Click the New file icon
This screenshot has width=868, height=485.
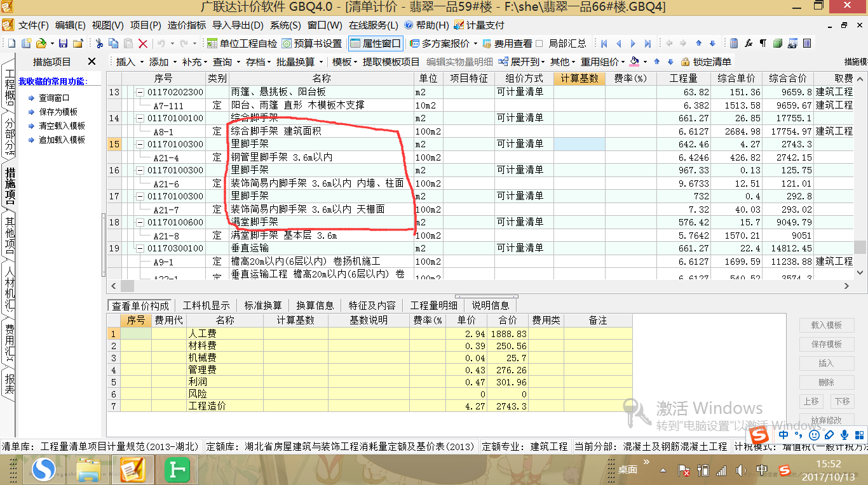(x=11, y=43)
